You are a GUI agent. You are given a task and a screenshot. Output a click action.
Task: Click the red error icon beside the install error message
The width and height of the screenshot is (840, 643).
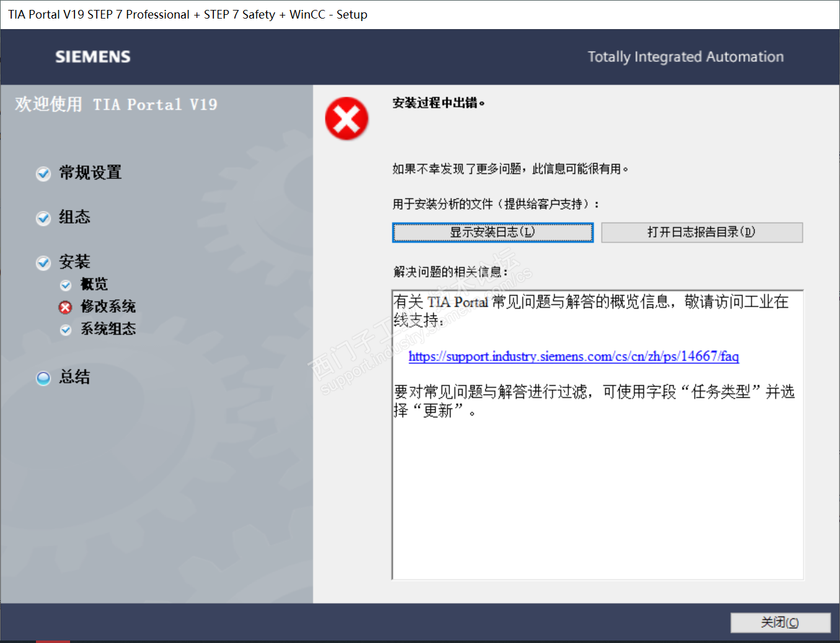[347, 118]
